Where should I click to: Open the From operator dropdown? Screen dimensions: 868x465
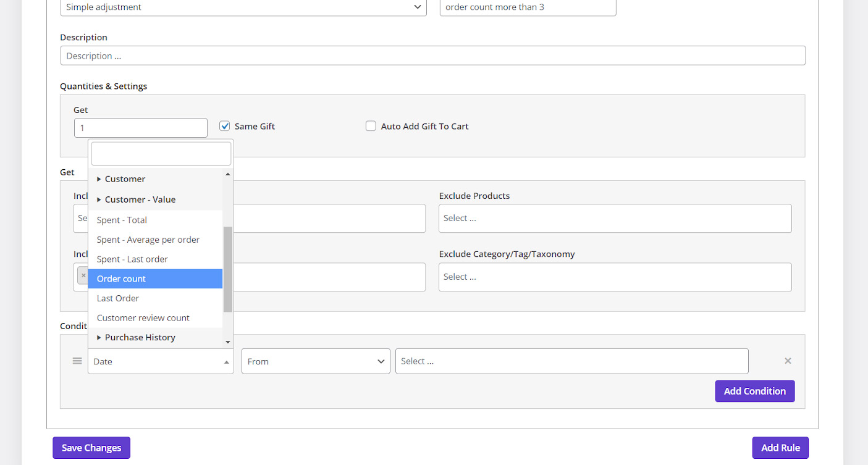coord(316,361)
